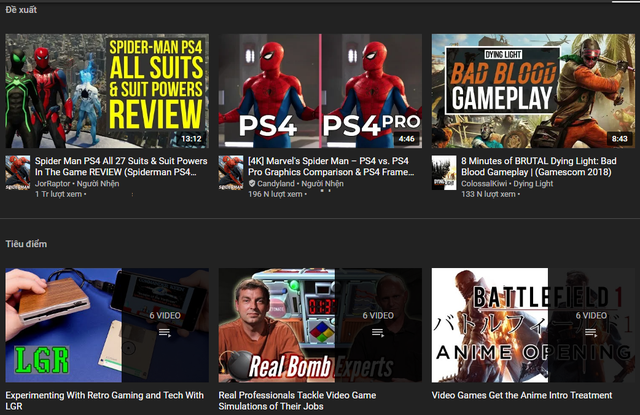Visit the Candyland channel link

276,184
